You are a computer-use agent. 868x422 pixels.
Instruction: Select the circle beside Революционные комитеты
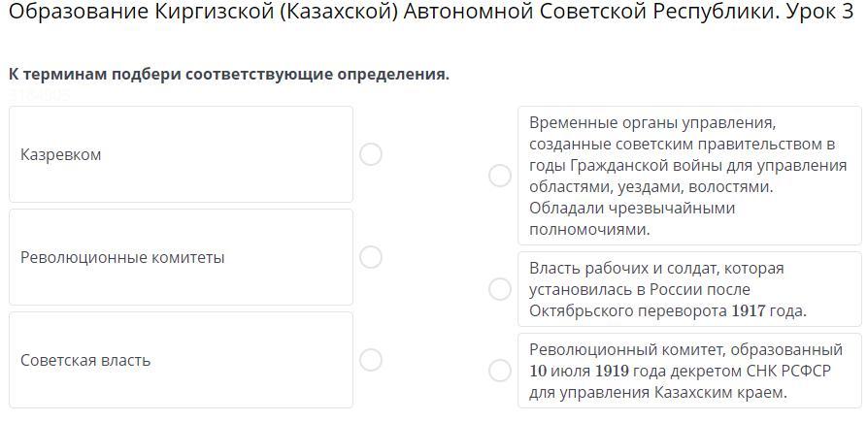371,257
